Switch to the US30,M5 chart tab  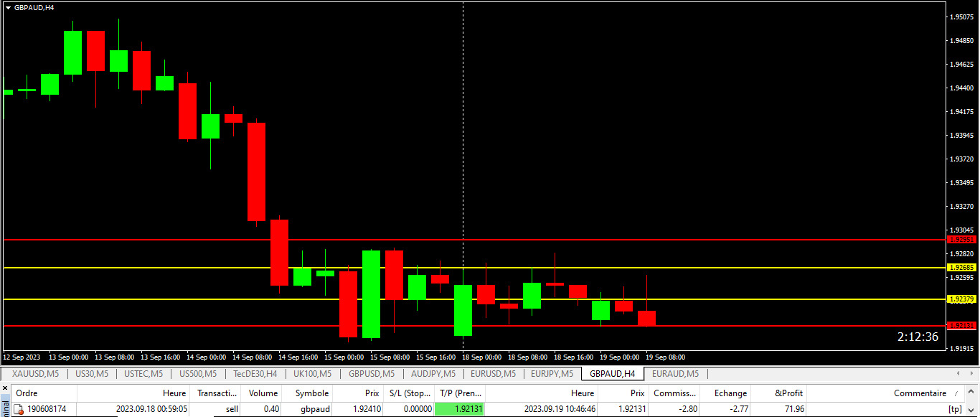point(92,374)
